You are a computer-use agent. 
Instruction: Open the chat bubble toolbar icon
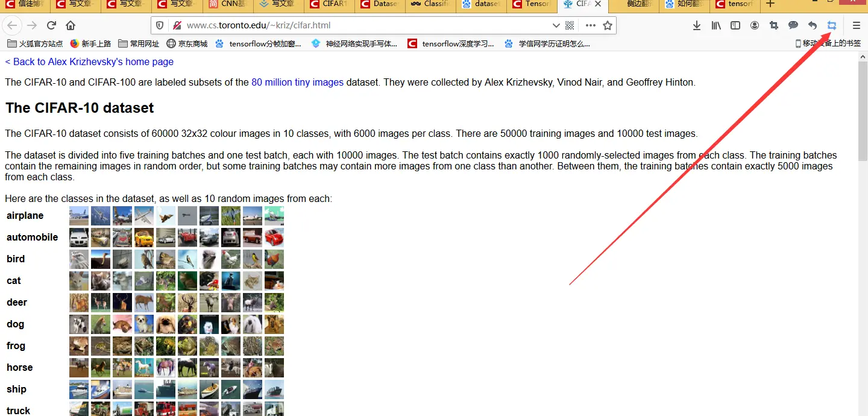(x=793, y=25)
